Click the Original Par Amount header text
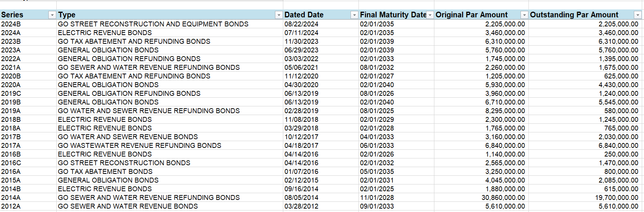644x212 pixels. (x=471, y=15)
